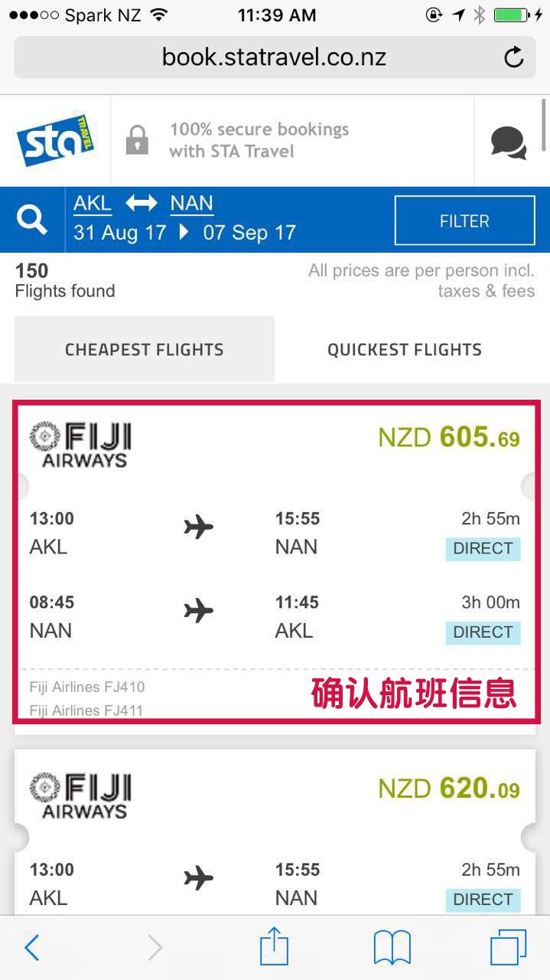Select the NZD 620.09 Fiji Airways flight
Image resolution: width=550 pixels, height=980 pixels.
275,833
